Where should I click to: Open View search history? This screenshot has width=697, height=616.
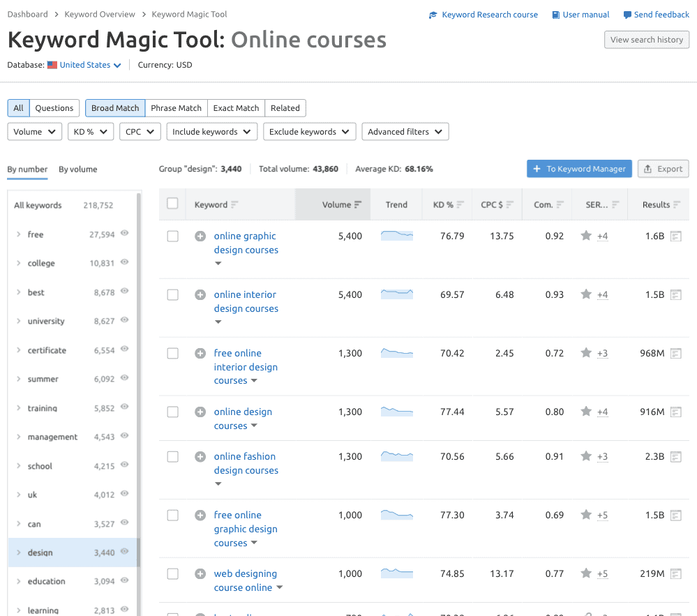pos(646,39)
